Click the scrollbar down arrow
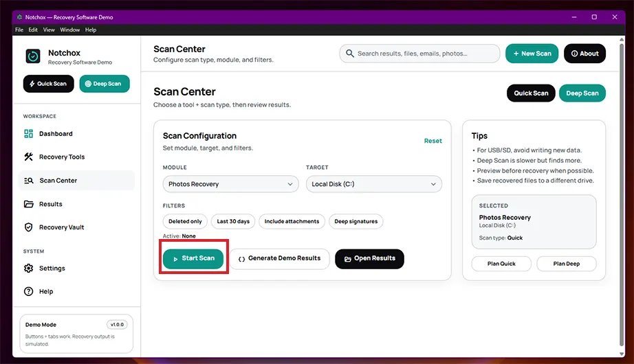The height and width of the screenshot is (364, 634). click(x=622, y=354)
